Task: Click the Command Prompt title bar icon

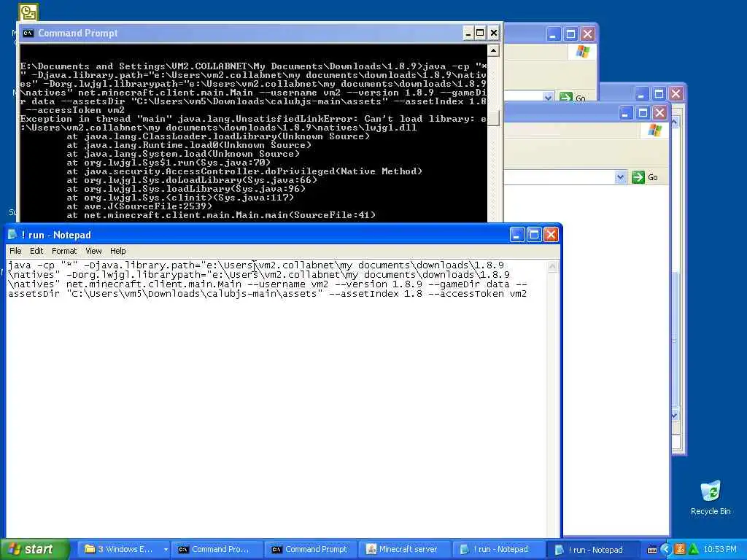Action: 28,33
